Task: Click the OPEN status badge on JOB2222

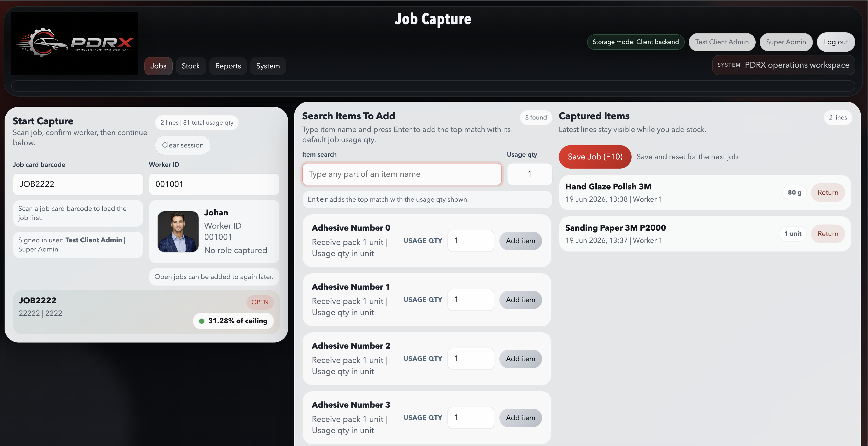Action: coord(260,302)
